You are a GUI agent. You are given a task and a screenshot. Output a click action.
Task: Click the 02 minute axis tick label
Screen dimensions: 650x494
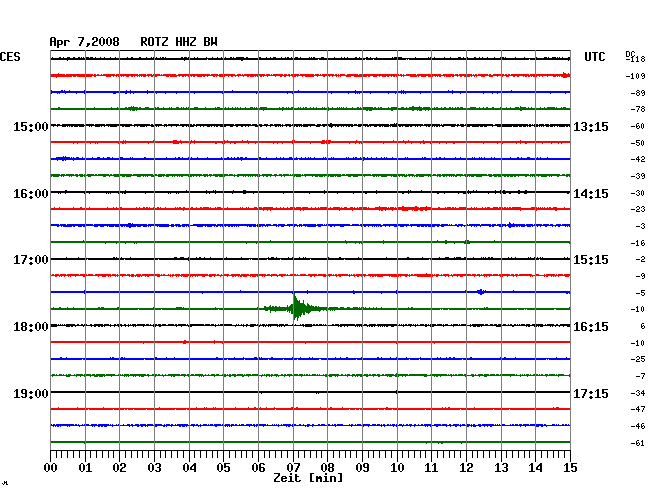point(119,467)
